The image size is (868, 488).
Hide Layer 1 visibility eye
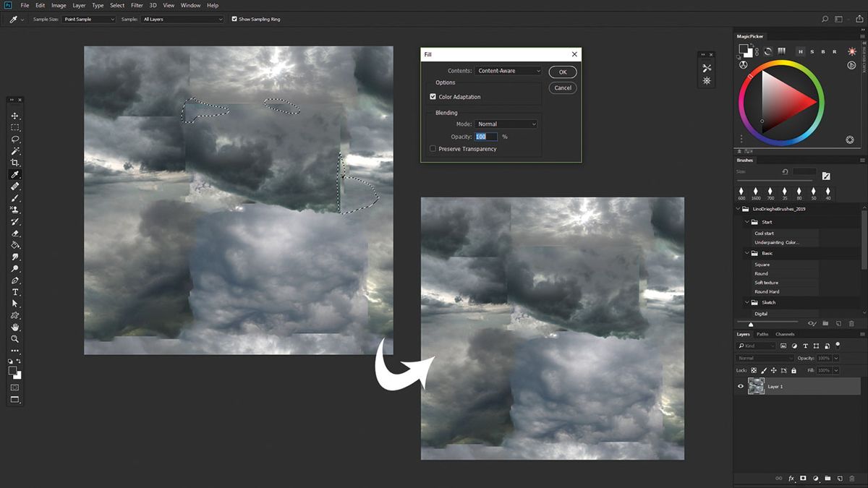(x=740, y=386)
